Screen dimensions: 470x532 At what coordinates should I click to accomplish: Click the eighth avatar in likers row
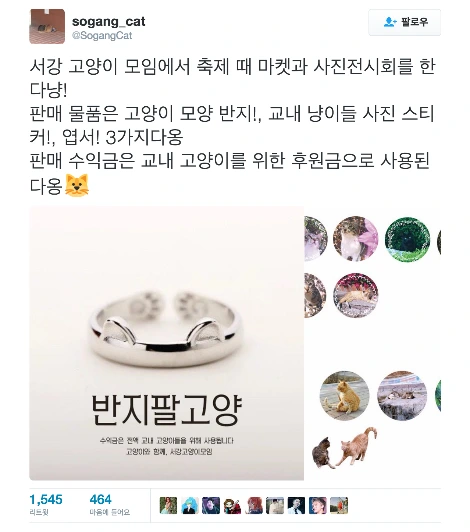tap(318, 505)
